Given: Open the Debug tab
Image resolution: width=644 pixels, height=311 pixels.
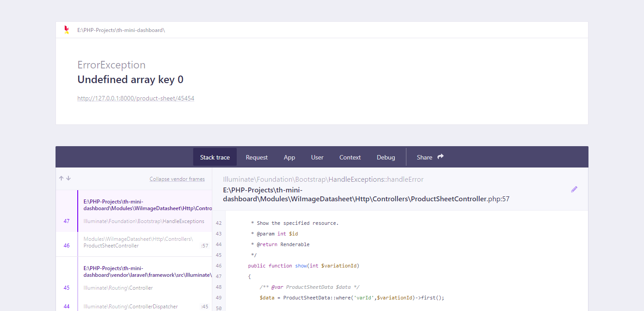Looking at the screenshot, I should click(386, 157).
